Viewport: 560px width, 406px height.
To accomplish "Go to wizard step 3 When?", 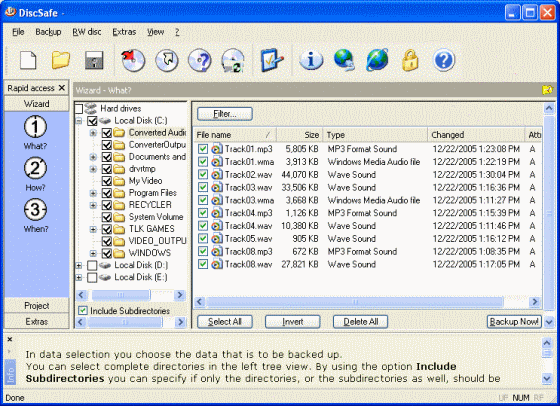I will click(35, 215).
